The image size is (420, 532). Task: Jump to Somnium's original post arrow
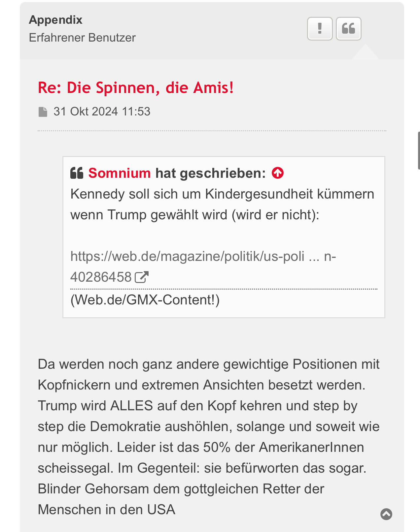(x=277, y=173)
